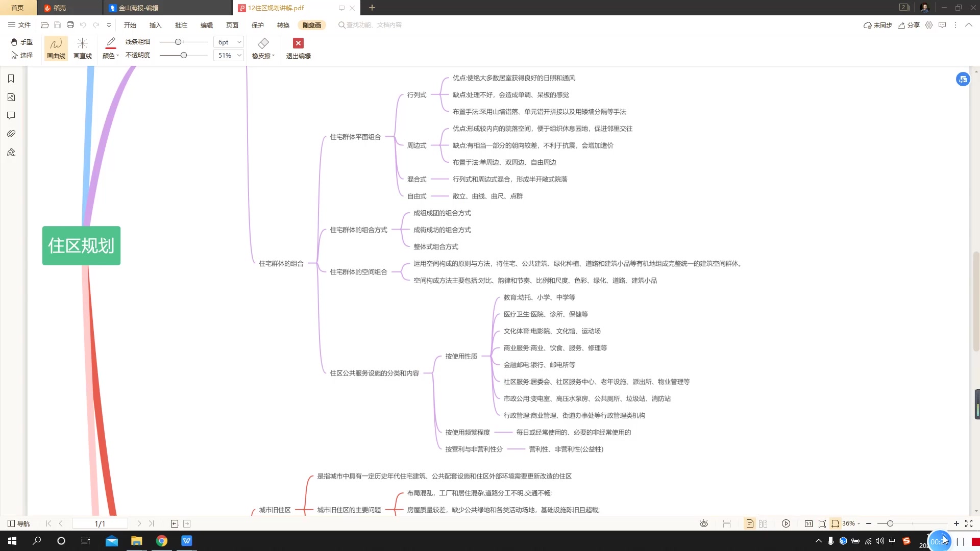980x551 pixels.
Task: Go to last page arrow
Action: [152, 523]
